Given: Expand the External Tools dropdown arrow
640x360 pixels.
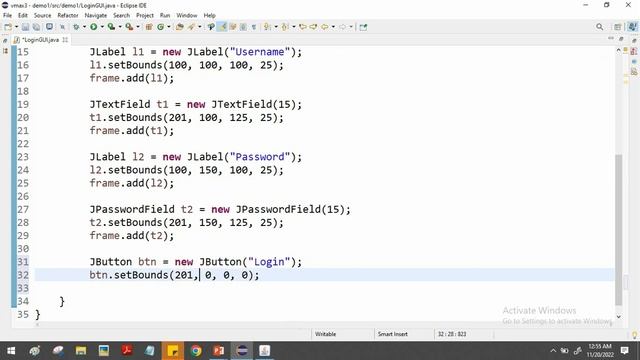Looking at the screenshot, I should (x=138, y=27).
